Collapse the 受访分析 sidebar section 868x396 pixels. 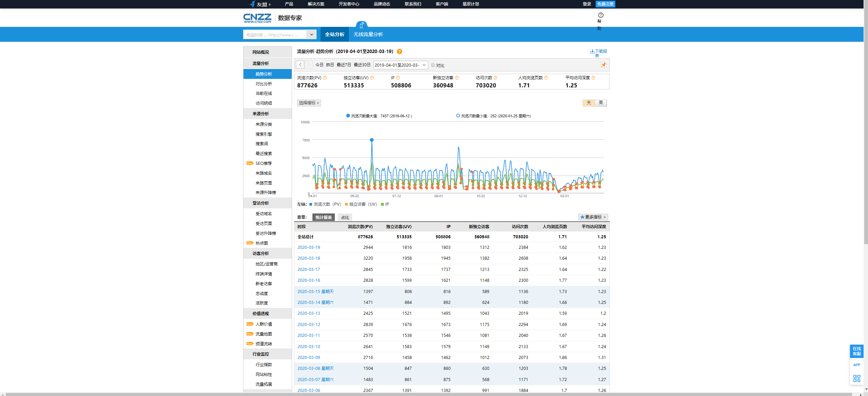tap(267, 203)
